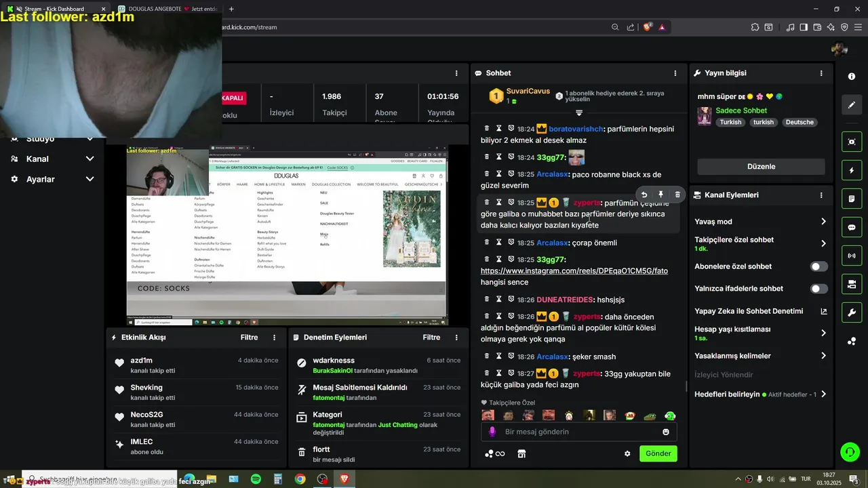Click the Düzenle button

pyautogui.click(x=761, y=167)
